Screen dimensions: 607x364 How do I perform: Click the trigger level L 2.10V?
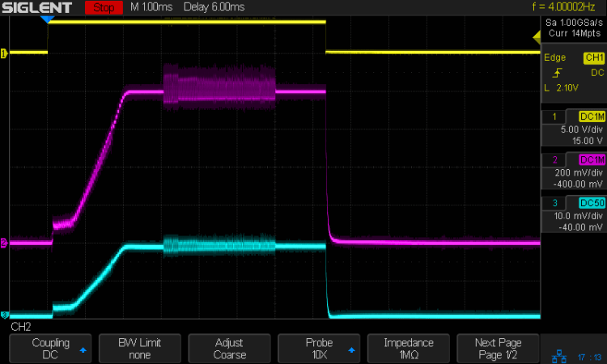coord(562,88)
